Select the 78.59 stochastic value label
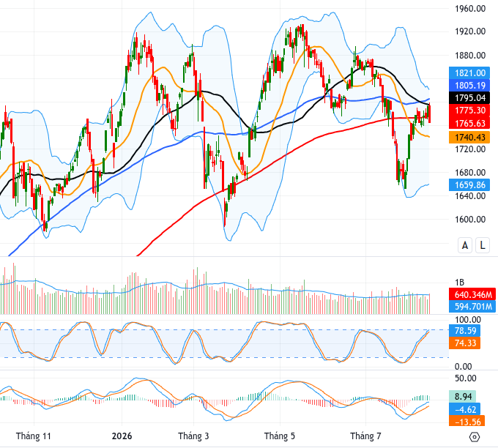This screenshot has height=448, width=498. tap(464, 331)
